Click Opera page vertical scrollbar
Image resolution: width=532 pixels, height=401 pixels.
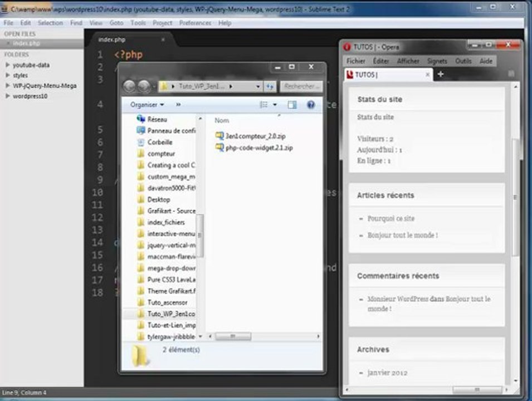coord(515,197)
